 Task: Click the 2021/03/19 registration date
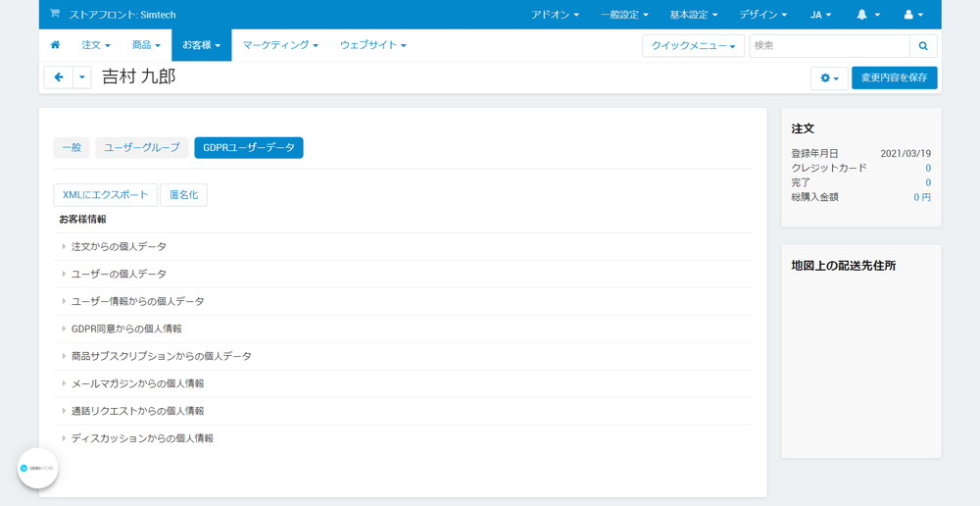pyautogui.click(x=906, y=153)
